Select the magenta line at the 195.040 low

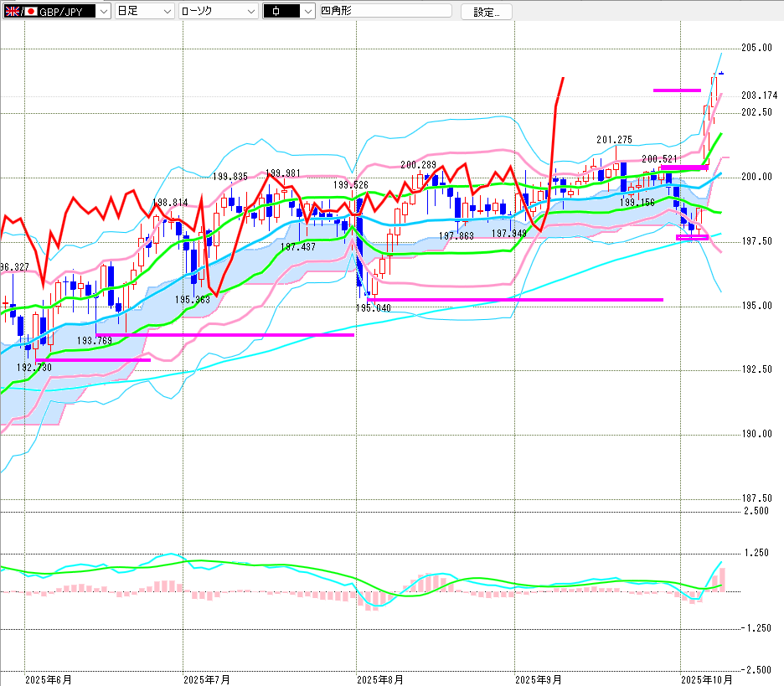[x=514, y=299]
